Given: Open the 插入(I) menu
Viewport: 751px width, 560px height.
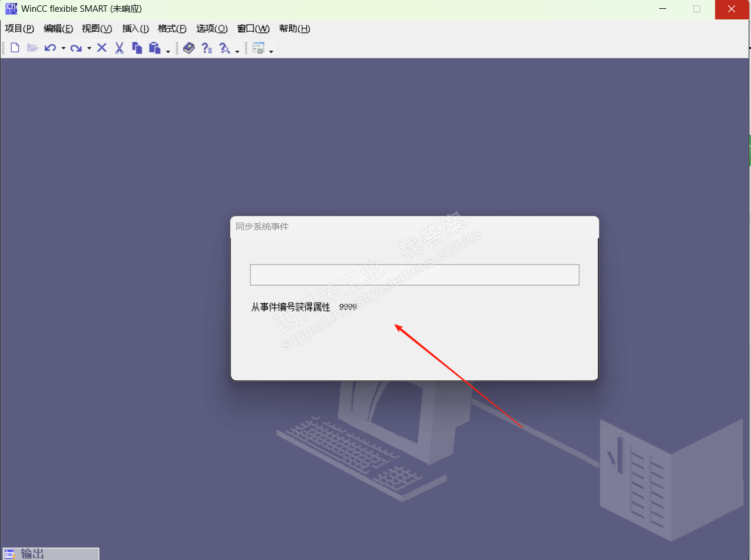Looking at the screenshot, I should point(135,29).
